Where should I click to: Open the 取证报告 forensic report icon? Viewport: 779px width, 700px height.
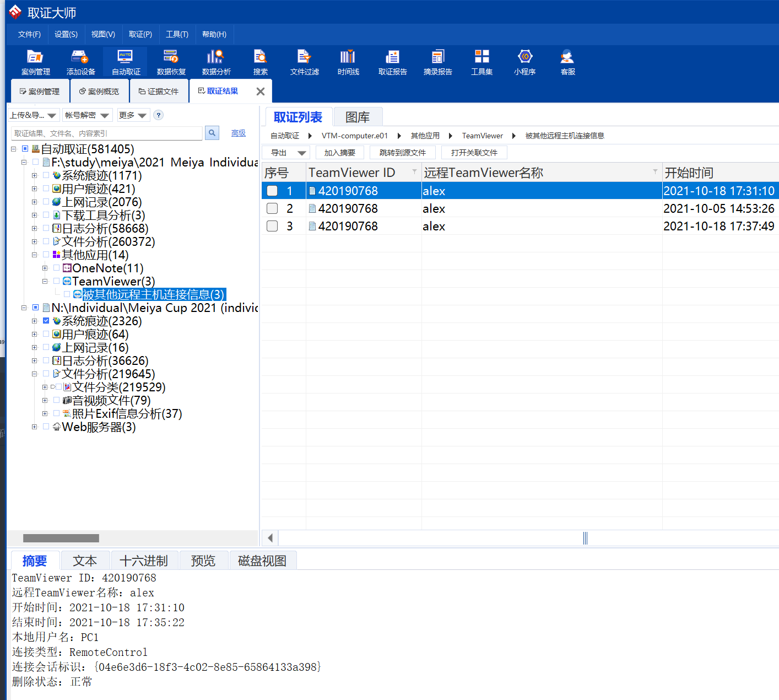click(392, 62)
